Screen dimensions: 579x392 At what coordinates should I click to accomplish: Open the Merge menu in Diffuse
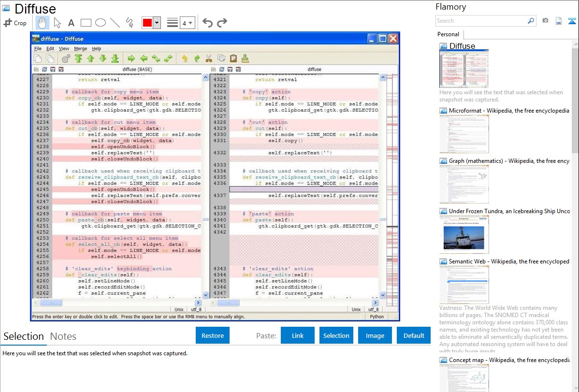pyautogui.click(x=81, y=48)
